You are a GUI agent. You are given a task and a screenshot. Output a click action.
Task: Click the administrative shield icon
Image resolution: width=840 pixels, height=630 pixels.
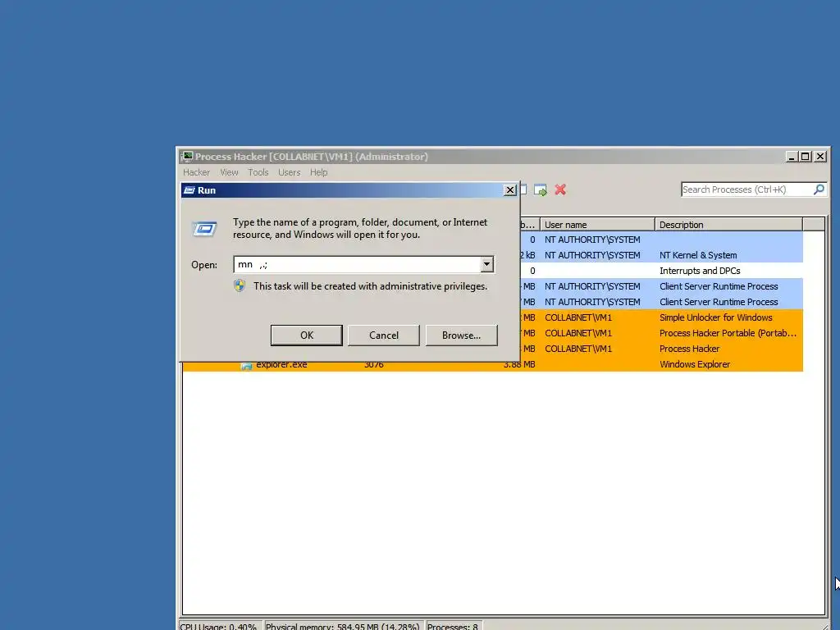[x=240, y=285]
